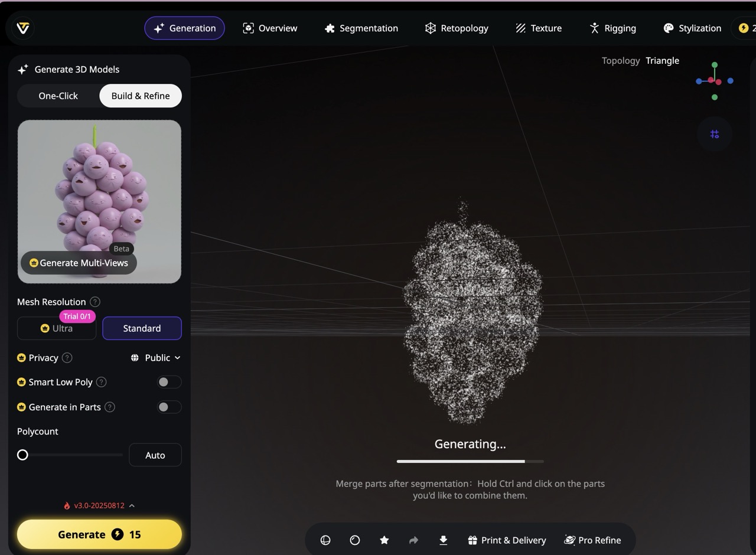
Task: Enable the Smart Low Poly toggle
Action: (x=169, y=382)
